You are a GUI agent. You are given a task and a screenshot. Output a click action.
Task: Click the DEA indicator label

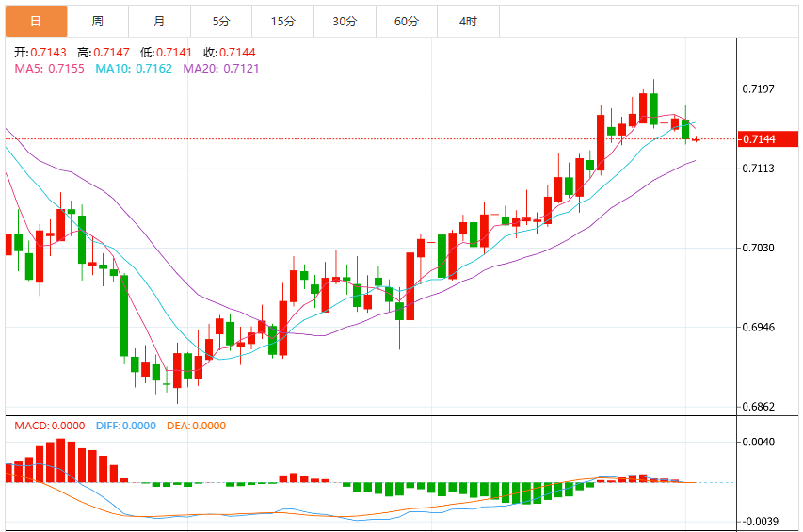click(196, 426)
